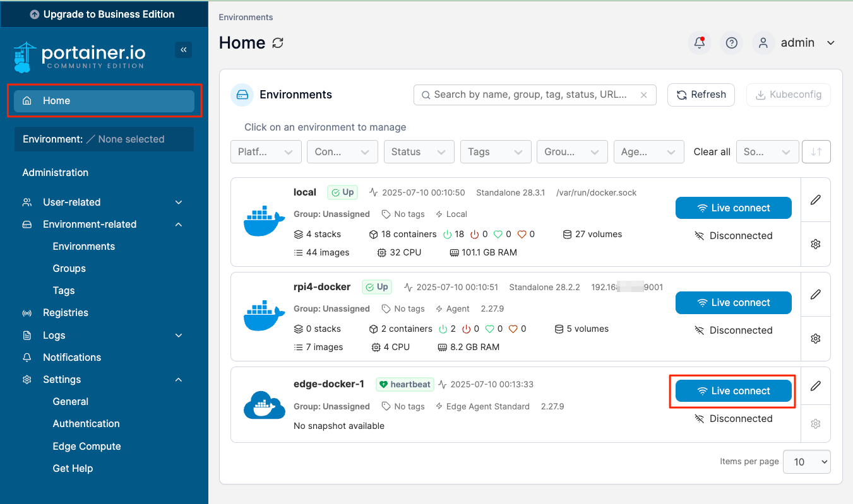Click the pencil edit icon for the local environment
The width and height of the screenshot is (853, 504).
click(x=816, y=199)
